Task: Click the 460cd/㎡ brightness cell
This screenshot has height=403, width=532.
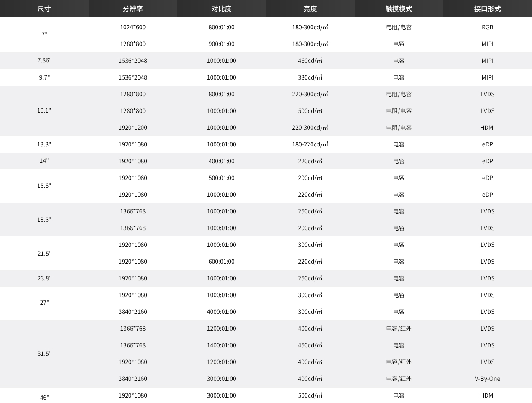Action: pos(310,61)
